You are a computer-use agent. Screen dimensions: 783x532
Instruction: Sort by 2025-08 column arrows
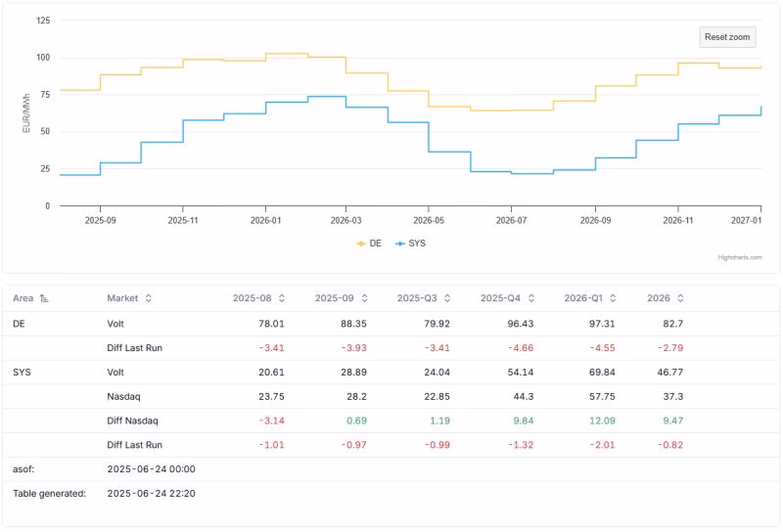pyautogui.click(x=282, y=298)
